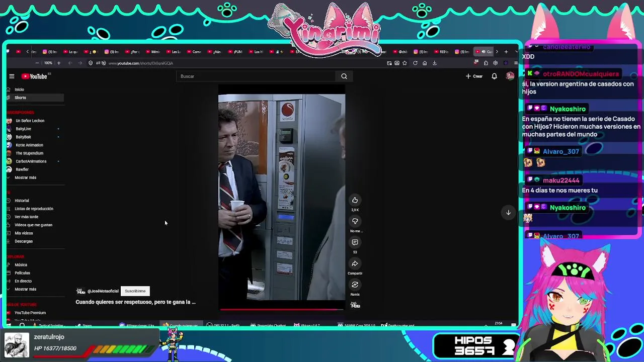644x362 pixels.
Task: Subscribe using the Suscribirme button
Action: [x=135, y=291]
